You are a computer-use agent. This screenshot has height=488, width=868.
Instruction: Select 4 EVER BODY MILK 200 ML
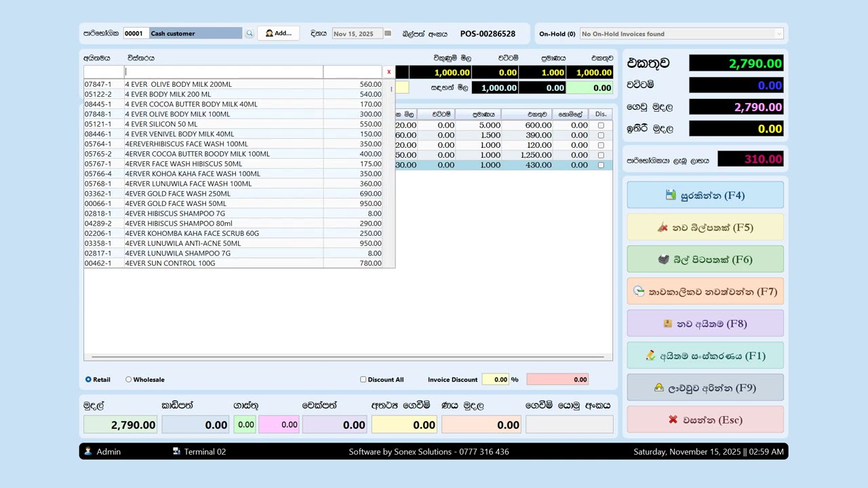pos(233,94)
